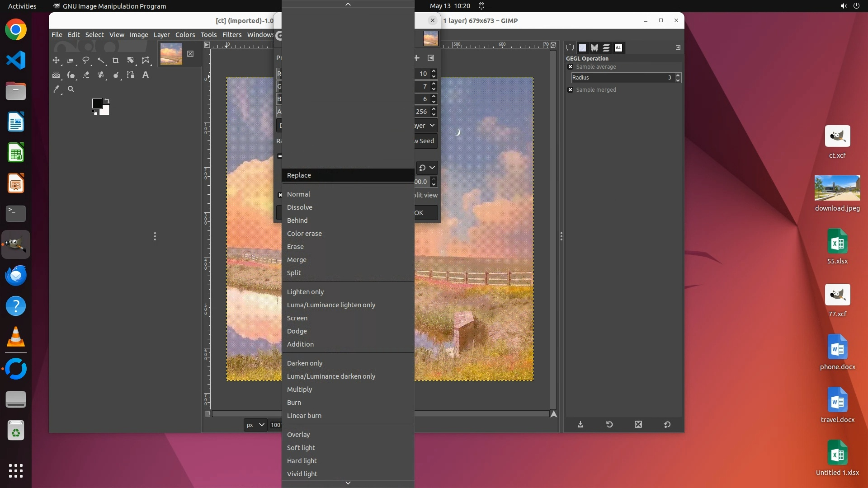This screenshot has height=488, width=868.
Task: Select the Heal bandage tool
Action: click(101, 75)
